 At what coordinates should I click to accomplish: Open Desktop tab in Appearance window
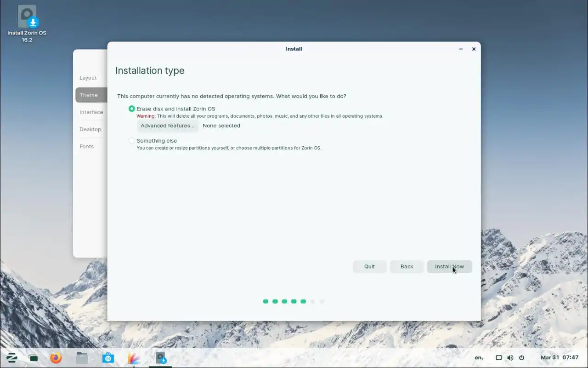pyautogui.click(x=91, y=129)
